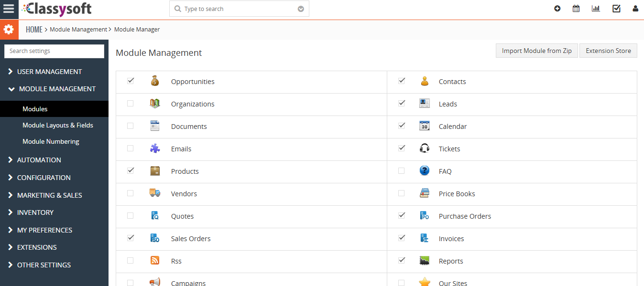644x286 pixels.
Task: Click the tasks checkmark icon in header
Action: [616, 9]
